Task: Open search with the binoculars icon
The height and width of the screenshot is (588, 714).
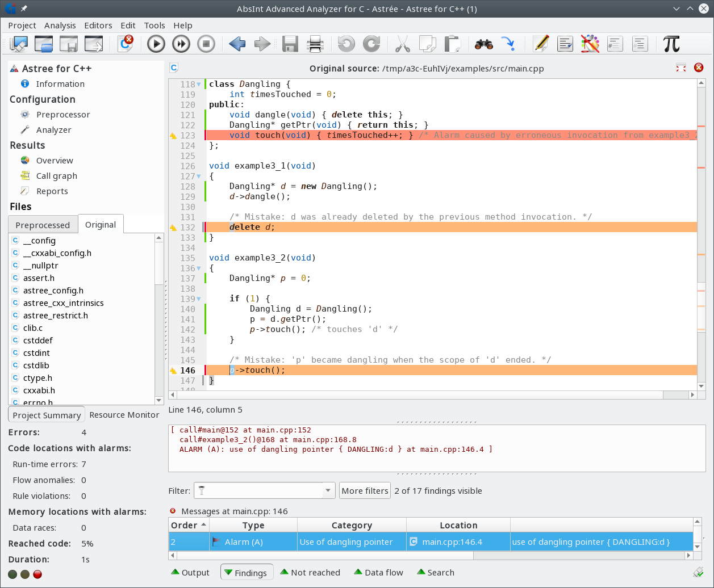Action: click(x=484, y=44)
